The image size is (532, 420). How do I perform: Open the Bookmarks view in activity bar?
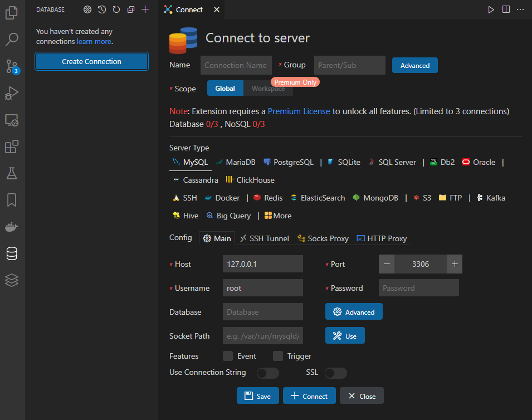pos(12,200)
